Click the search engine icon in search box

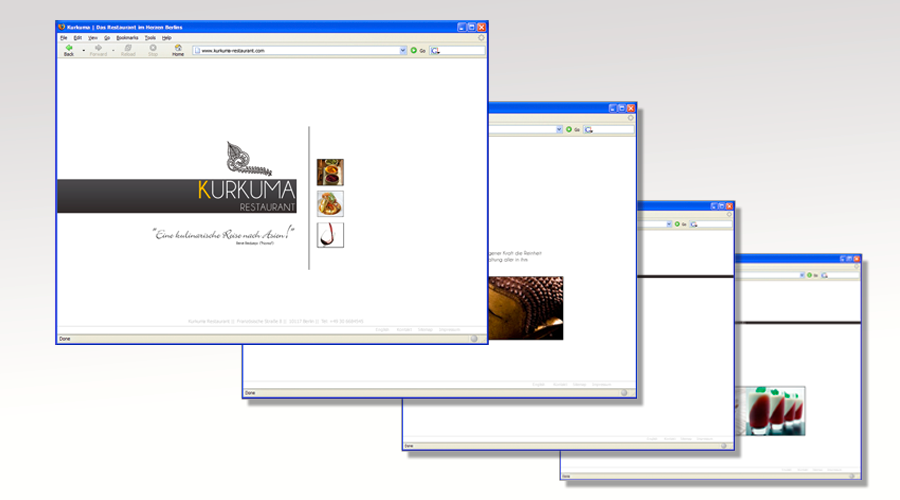point(436,50)
